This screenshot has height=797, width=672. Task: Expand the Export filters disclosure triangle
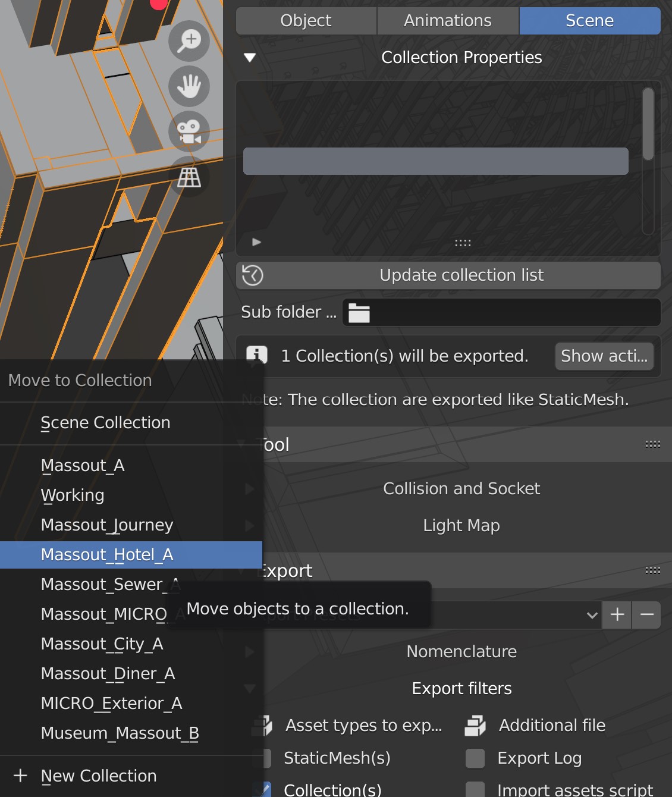click(x=249, y=688)
